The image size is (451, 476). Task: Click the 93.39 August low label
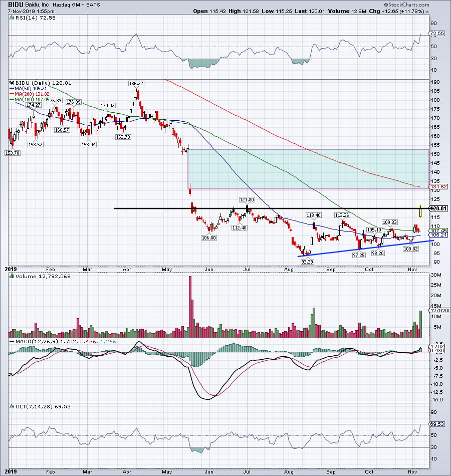pos(307,262)
